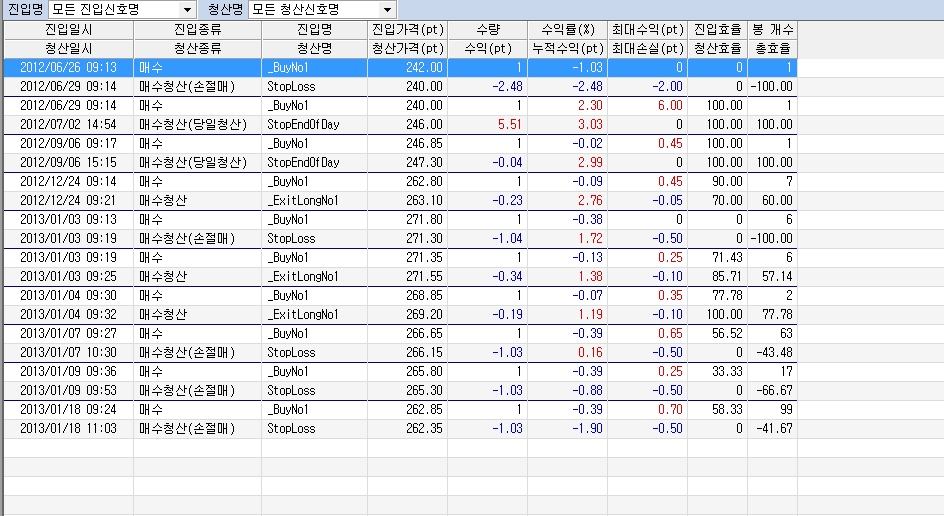Click the 수익률(%) column header
944x516 pixels.
coord(567,30)
